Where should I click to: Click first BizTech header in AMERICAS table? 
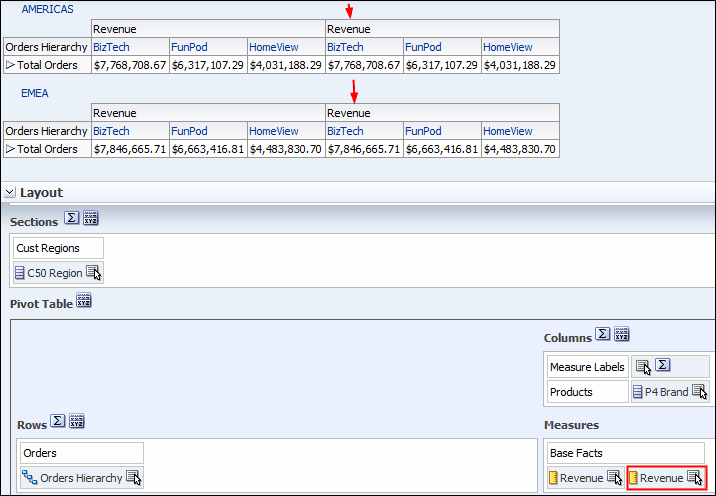point(111,47)
